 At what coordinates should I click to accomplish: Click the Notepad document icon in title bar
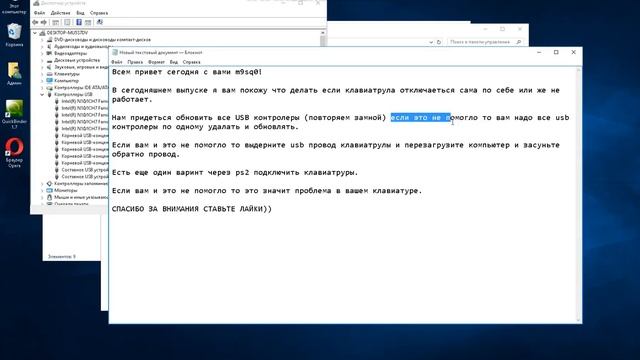coord(115,52)
